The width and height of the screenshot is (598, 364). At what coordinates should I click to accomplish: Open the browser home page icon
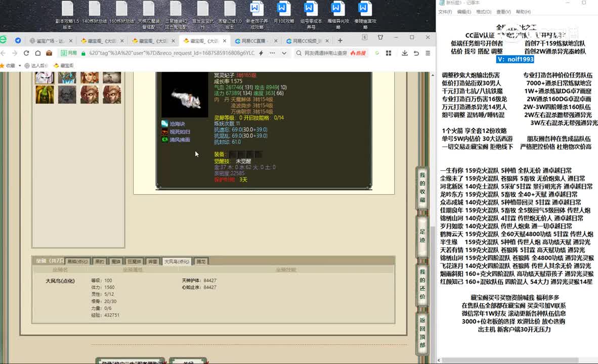tap(38, 53)
